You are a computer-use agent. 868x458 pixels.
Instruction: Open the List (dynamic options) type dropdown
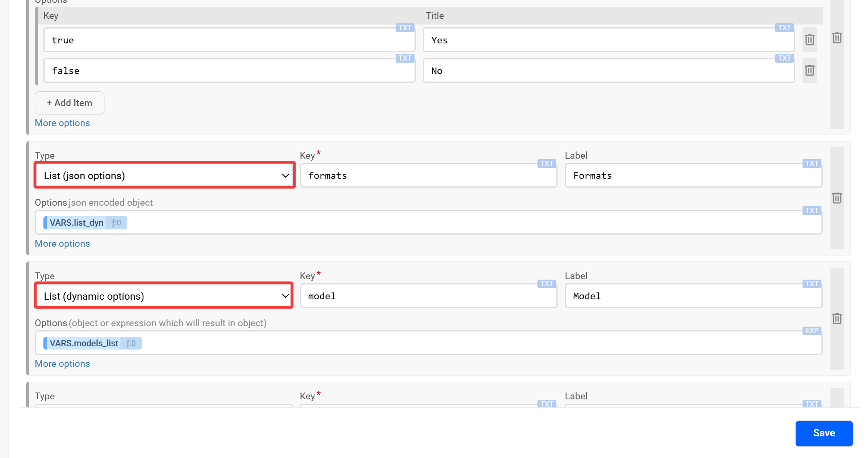pos(164,296)
